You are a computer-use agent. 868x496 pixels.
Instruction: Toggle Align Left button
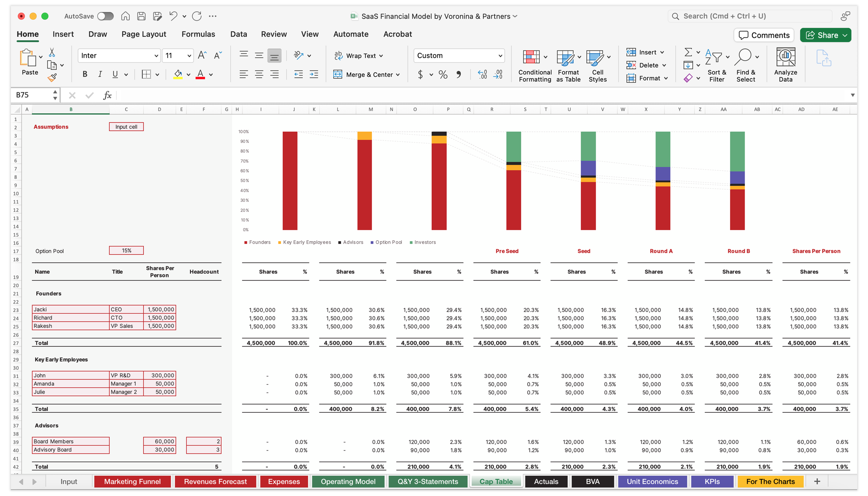click(244, 74)
